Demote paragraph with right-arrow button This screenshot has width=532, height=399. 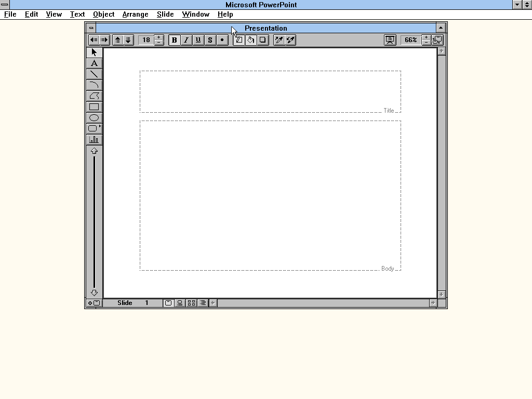[x=104, y=40]
